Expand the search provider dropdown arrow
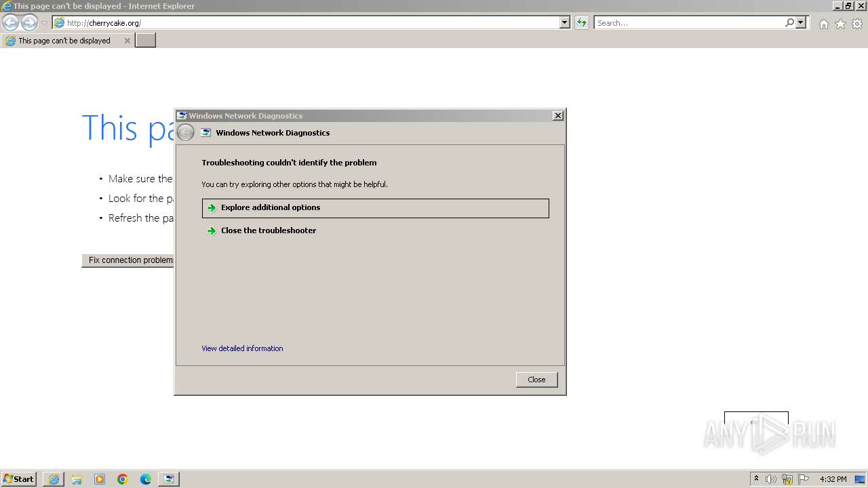868x488 pixels. click(801, 23)
